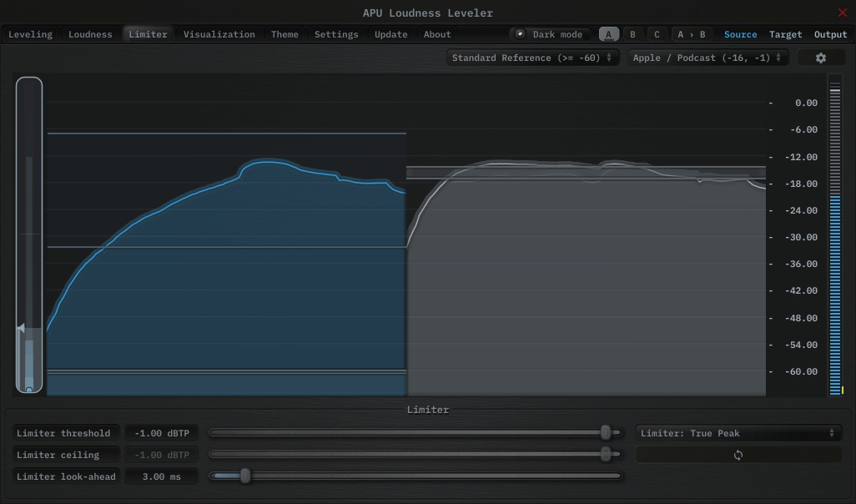Click the limiter reset refresh icon
Image resolution: width=856 pixels, height=504 pixels.
tap(738, 455)
